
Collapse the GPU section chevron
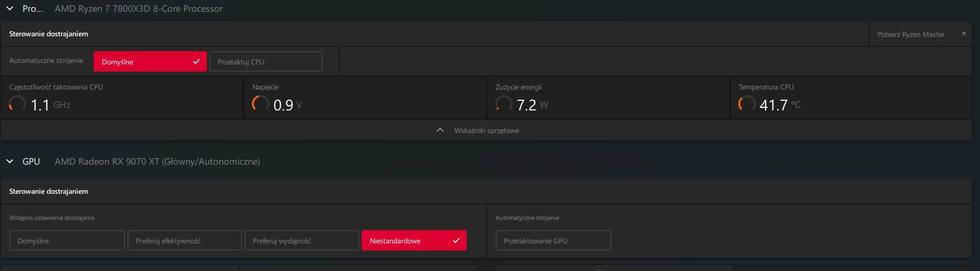click(10, 162)
